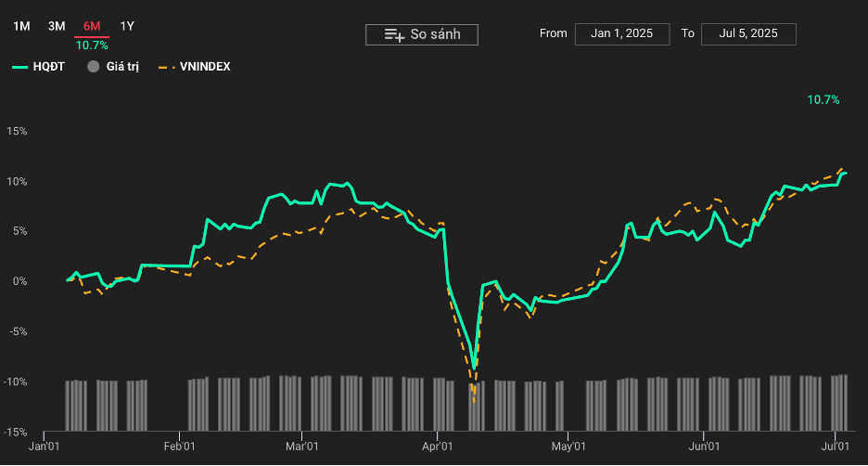Open the So sánh compare button

tap(422, 34)
